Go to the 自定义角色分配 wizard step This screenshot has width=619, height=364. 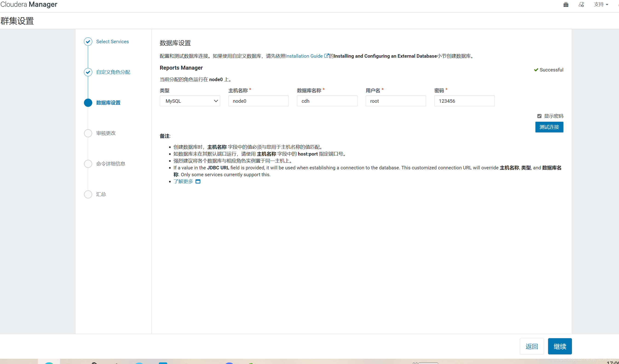pyautogui.click(x=113, y=72)
